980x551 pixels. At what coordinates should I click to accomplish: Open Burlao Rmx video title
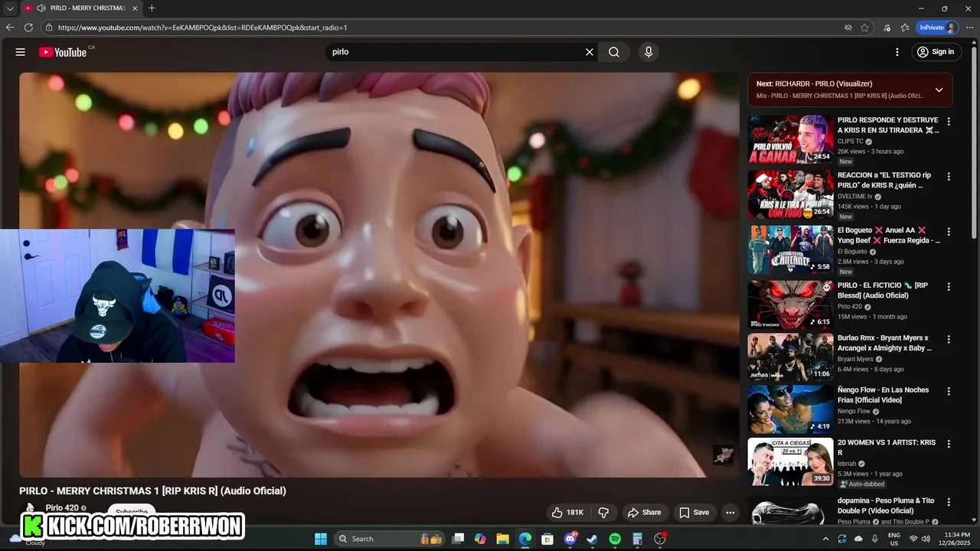point(885,343)
